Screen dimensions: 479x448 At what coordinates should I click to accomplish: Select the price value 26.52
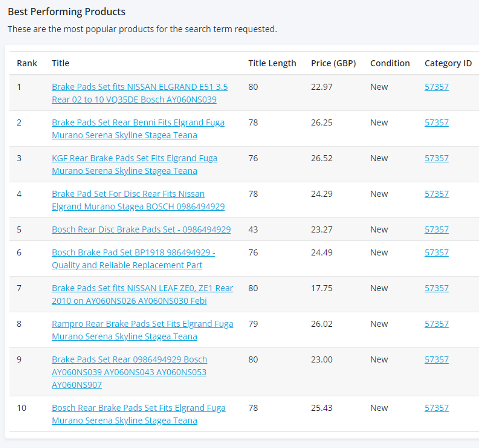click(322, 158)
